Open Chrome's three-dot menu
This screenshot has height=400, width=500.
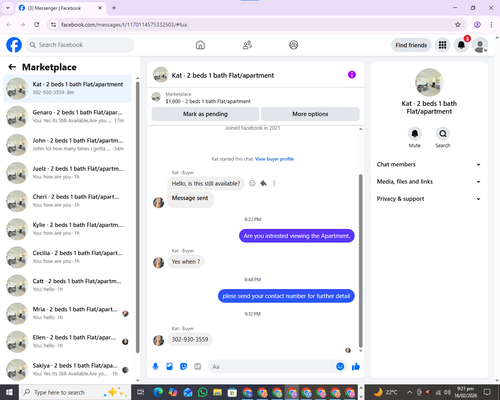[x=491, y=25]
